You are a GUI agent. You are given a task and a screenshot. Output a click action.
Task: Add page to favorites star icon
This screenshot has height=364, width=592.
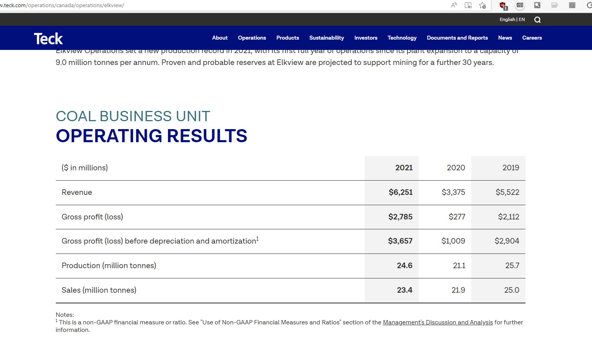coord(482,5)
